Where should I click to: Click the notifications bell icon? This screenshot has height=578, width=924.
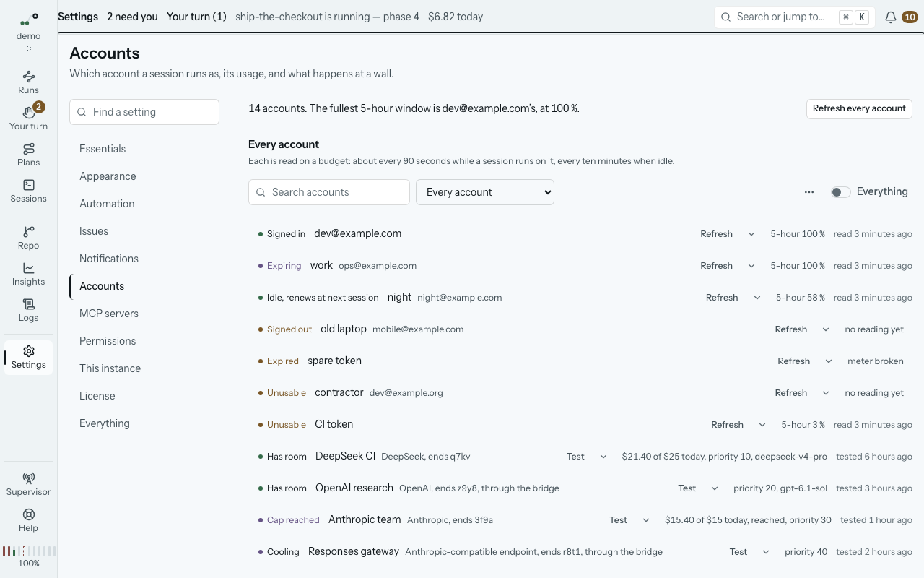point(891,17)
